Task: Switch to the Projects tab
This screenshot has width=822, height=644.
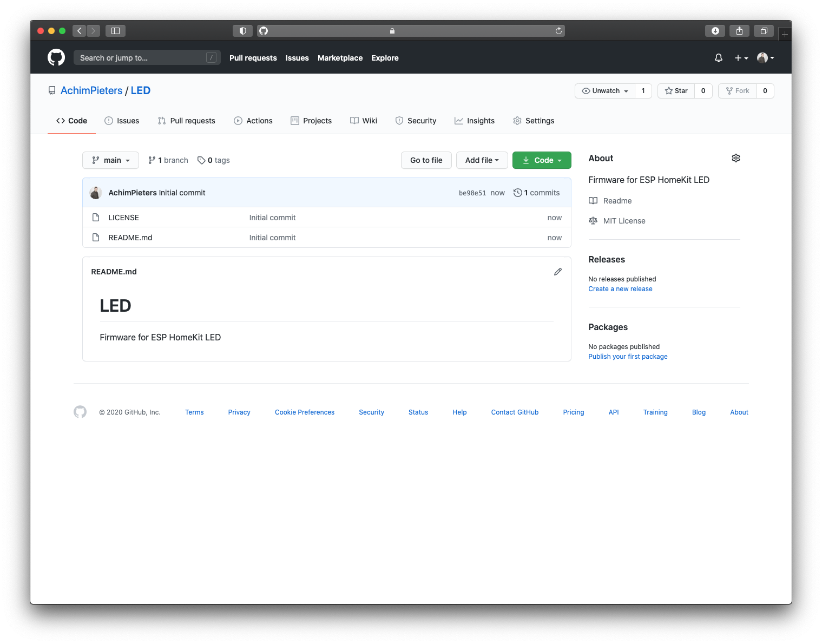Action: point(311,121)
